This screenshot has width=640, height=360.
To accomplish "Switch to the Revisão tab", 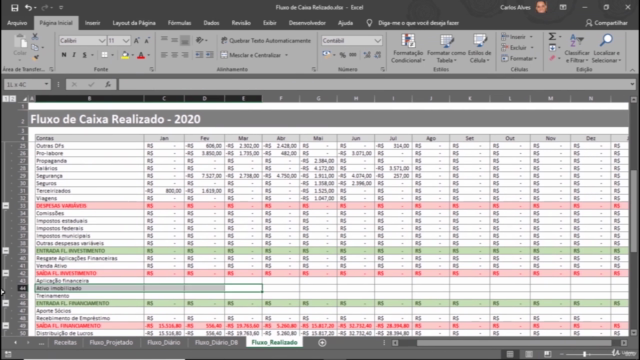I will click(241, 23).
